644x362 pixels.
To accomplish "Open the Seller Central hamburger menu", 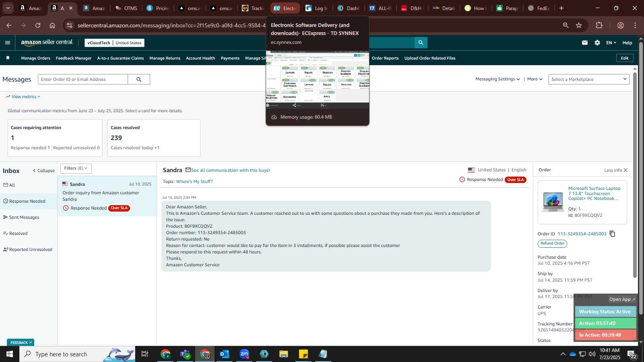I will [x=8, y=43].
